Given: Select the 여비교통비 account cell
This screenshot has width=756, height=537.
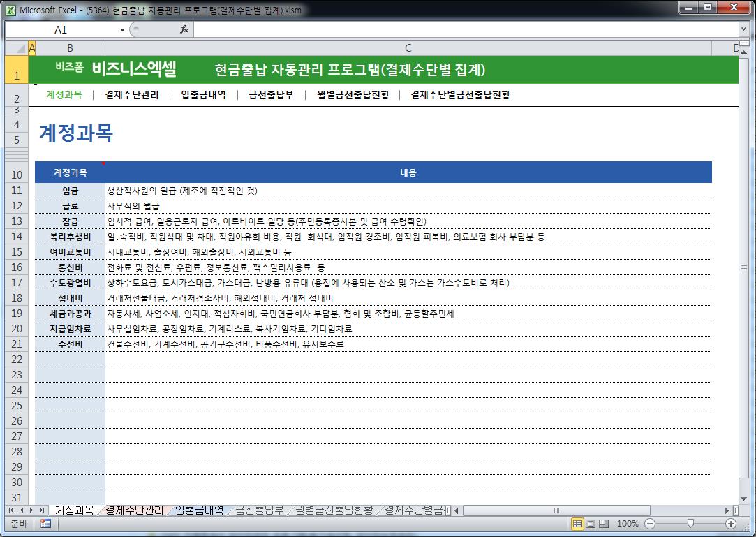Looking at the screenshot, I should pyautogui.click(x=71, y=252).
